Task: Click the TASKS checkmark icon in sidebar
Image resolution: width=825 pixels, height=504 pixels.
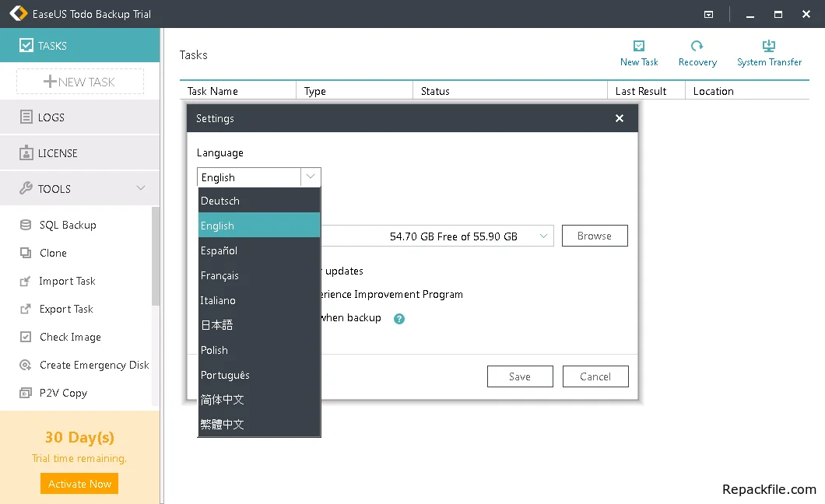Action: click(x=26, y=45)
